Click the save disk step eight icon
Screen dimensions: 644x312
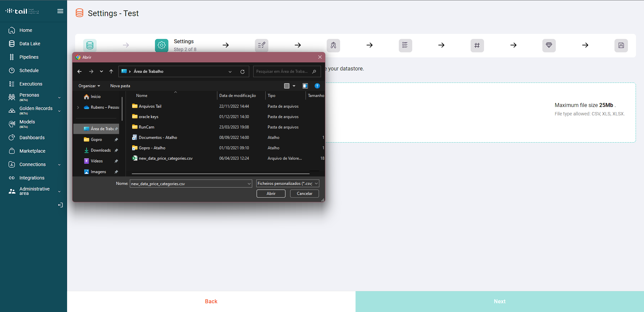pos(621,45)
